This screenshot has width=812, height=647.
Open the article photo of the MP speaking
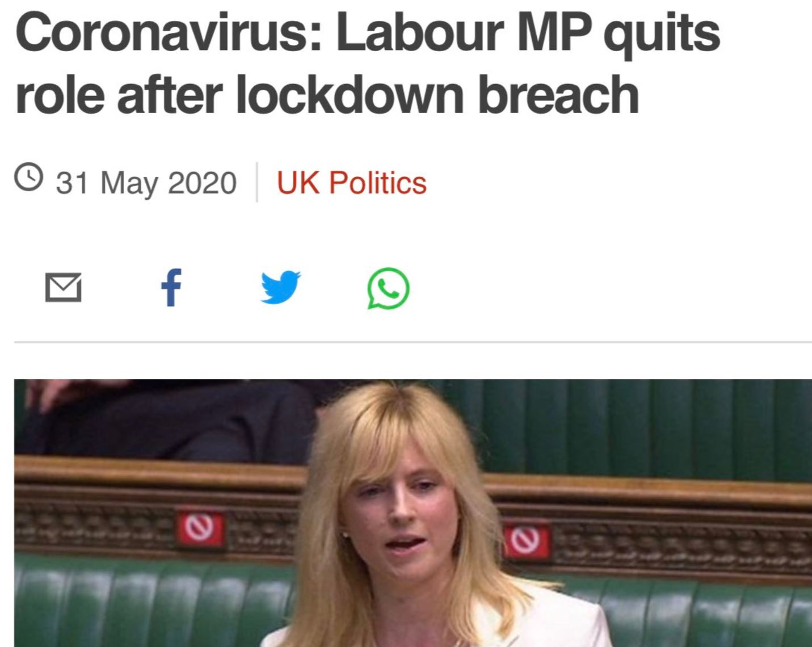(413, 513)
